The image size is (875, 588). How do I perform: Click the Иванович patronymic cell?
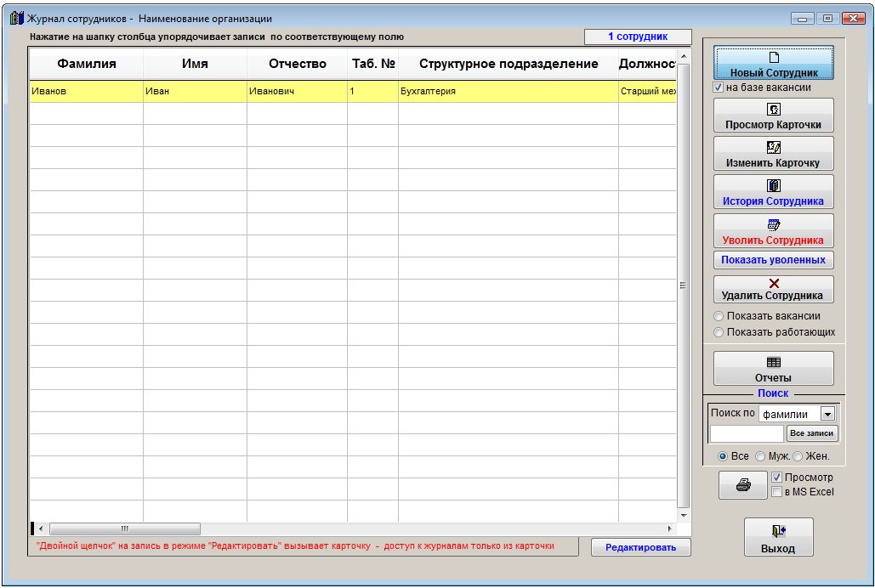point(297,92)
